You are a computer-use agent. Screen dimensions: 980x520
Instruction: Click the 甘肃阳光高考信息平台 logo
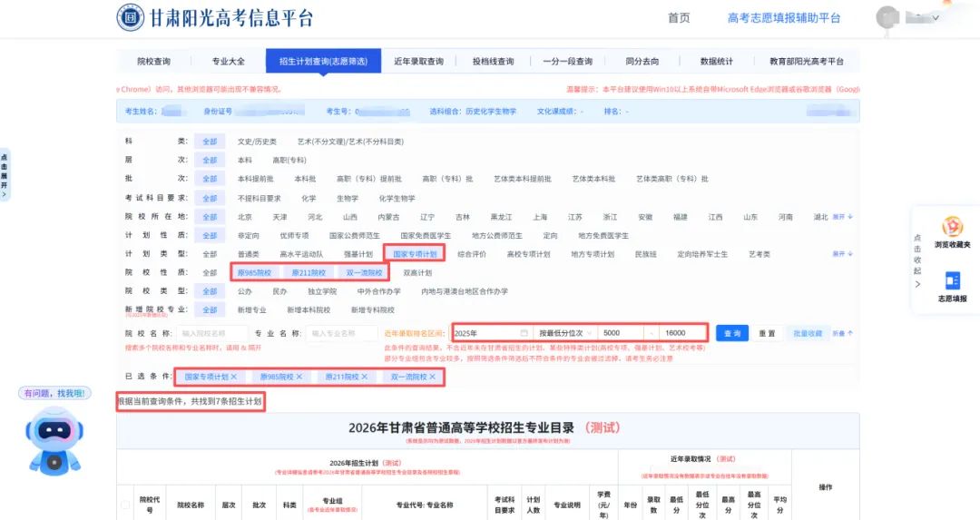(214, 18)
